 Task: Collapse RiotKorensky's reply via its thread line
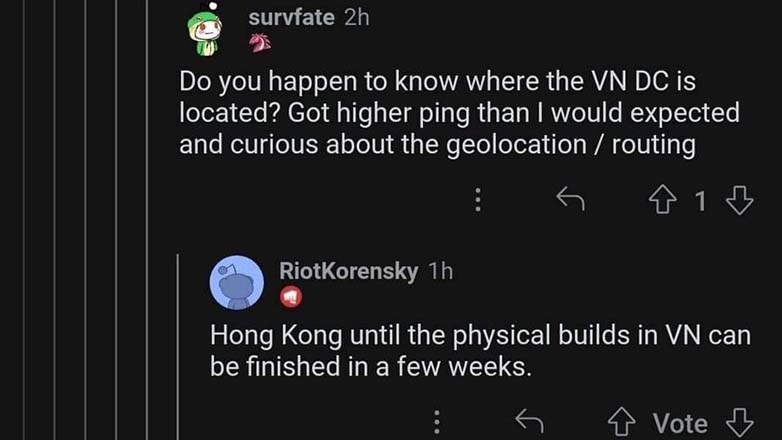178,347
